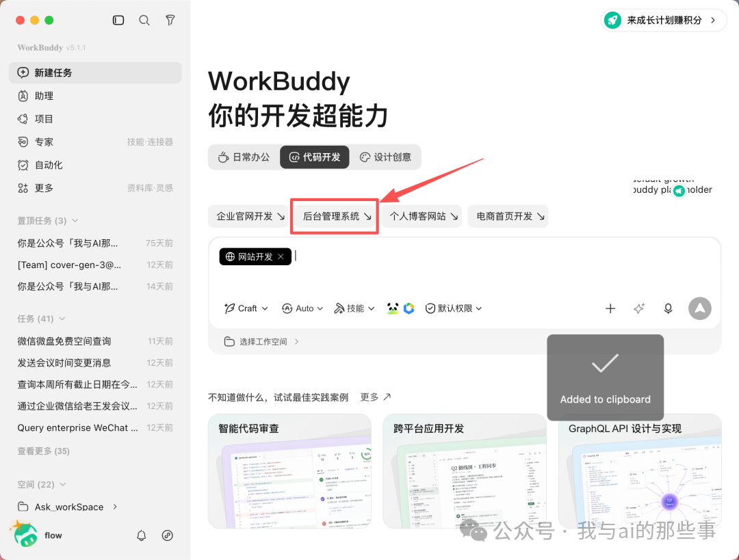Click the panda icon in the input toolbar
This screenshot has height=560, width=739.
(393, 308)
